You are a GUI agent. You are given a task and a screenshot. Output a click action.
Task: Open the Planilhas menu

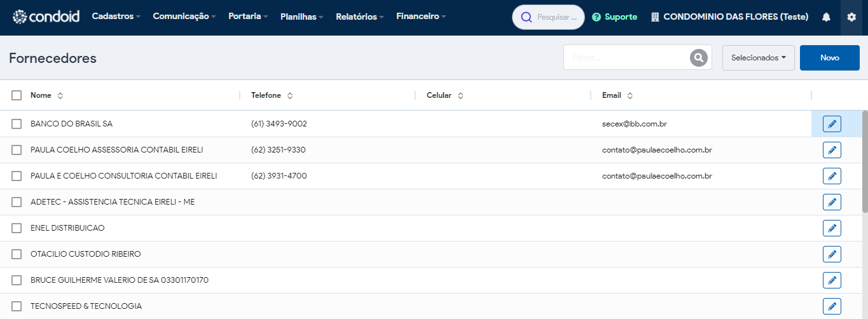302,17
